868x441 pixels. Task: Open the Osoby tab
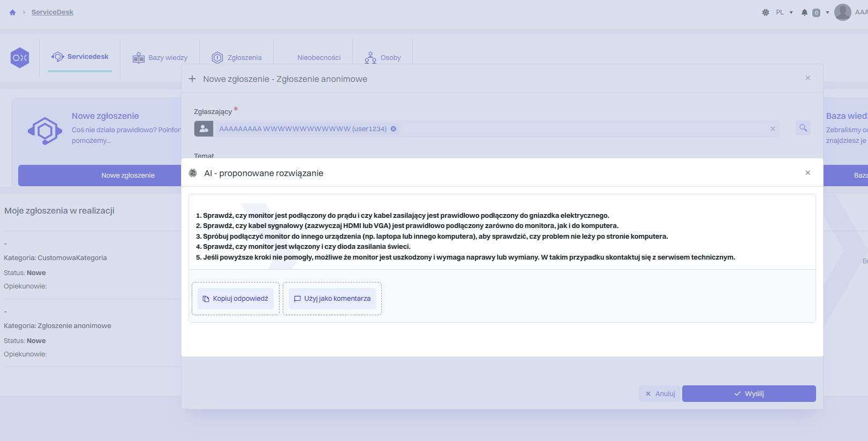pos(383,58)
